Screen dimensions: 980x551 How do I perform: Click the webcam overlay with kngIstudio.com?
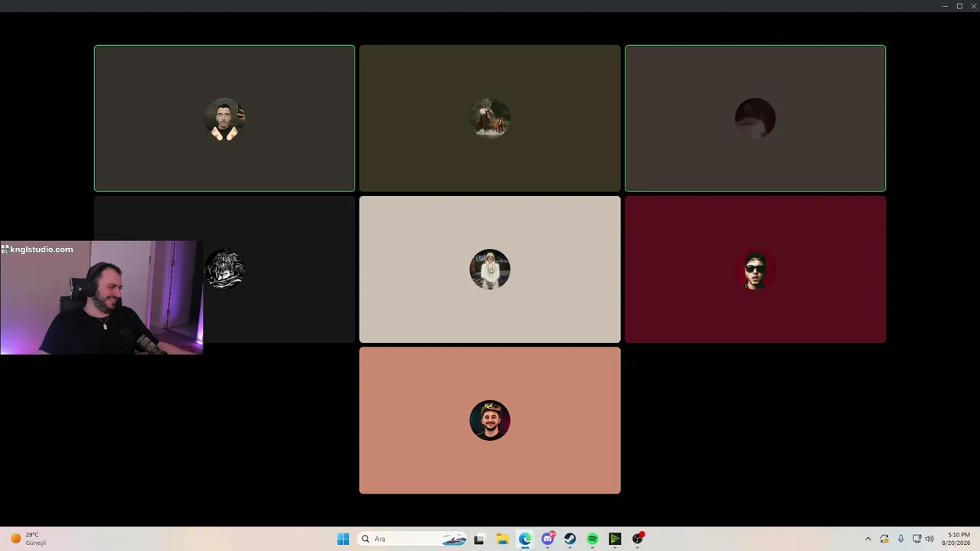(x=101, y=298)
